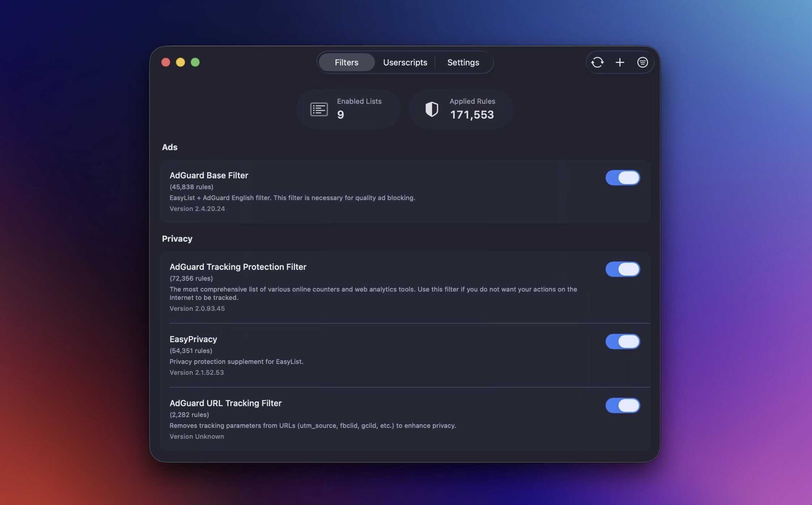Click the refresh filters icon
Screen dimensions: 812x505
pyautogui.click(x=597, y=63)
